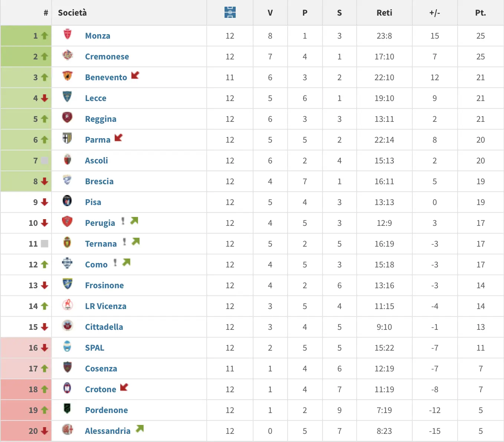Open the Pordenone team link

pyautogui.click(x=106, y=410)
